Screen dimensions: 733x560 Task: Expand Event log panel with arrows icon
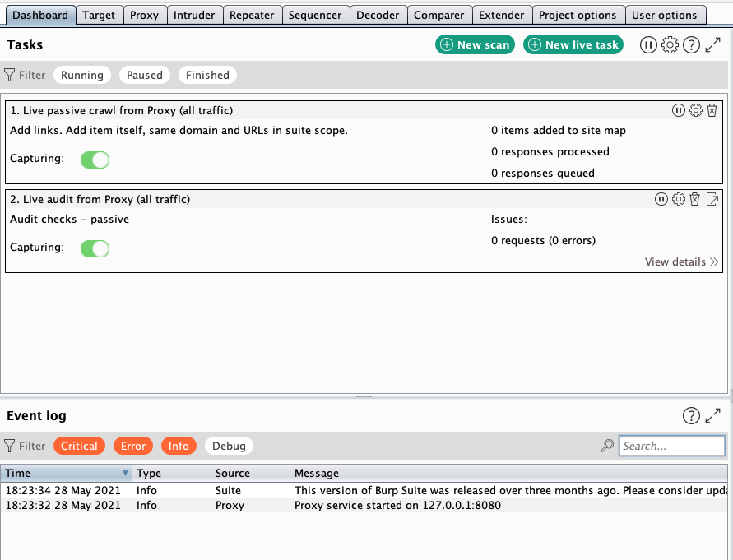[x=713, y=415]
